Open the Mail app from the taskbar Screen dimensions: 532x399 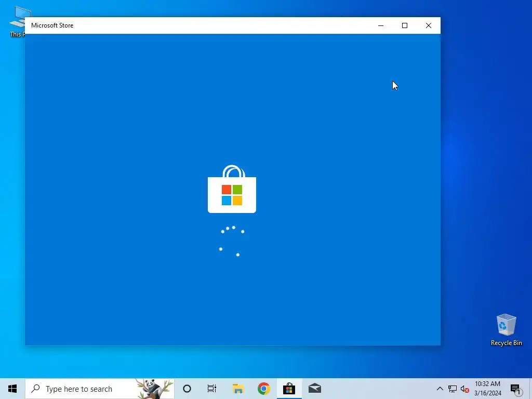pyautogui.click(x=315, y=389)
